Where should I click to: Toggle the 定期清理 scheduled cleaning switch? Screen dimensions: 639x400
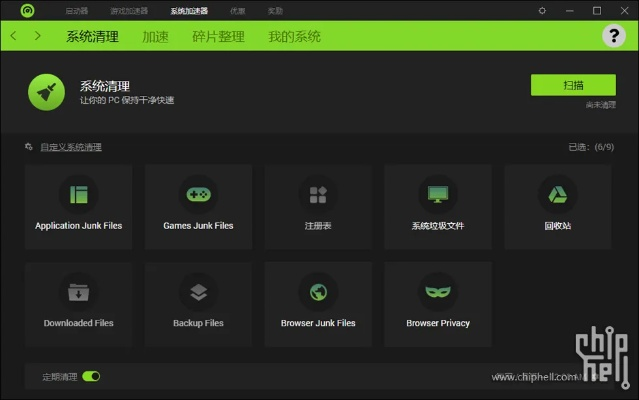(x=91, y=377)
